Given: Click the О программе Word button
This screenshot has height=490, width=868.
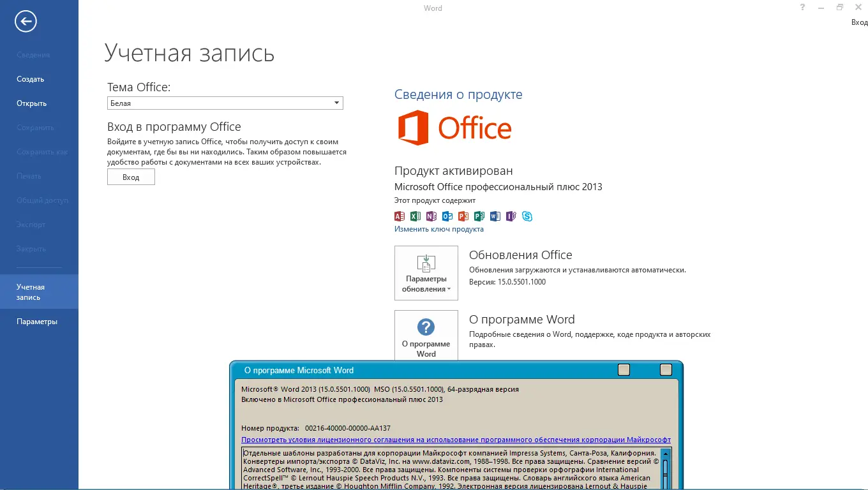Looking at the screenshot, I should [426, 336].
